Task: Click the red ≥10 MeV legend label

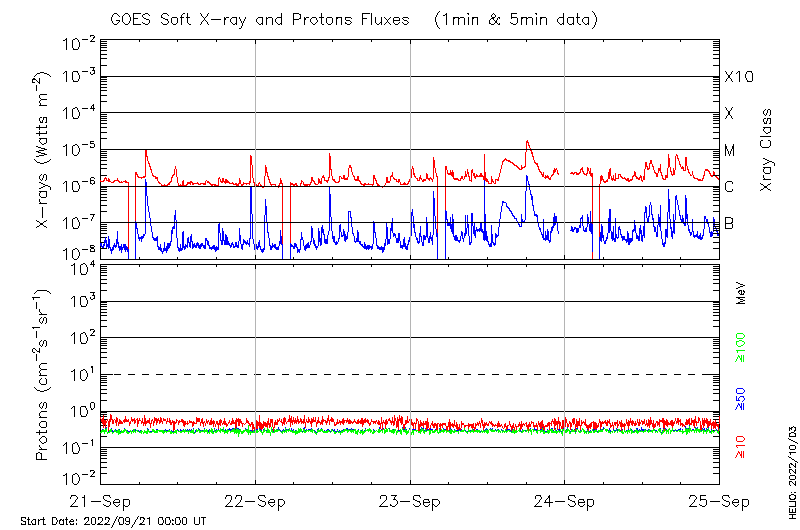Action: [x=741, y=446]
